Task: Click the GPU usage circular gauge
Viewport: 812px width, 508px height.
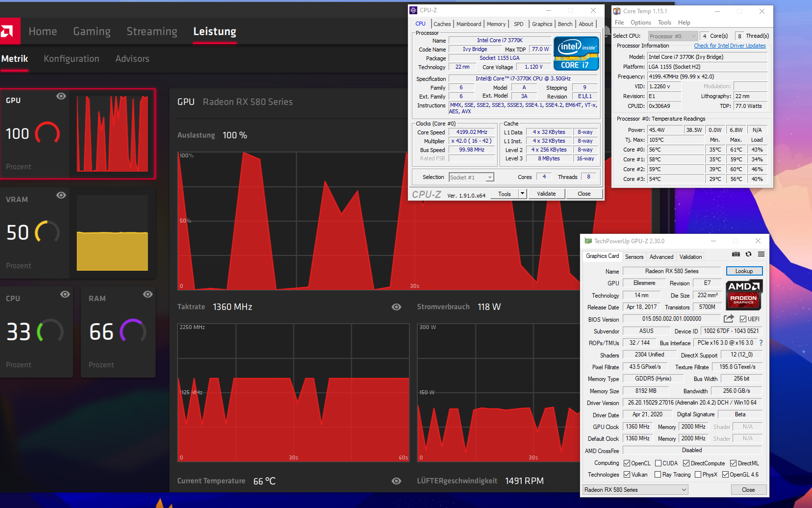Action: pos(47,134)
